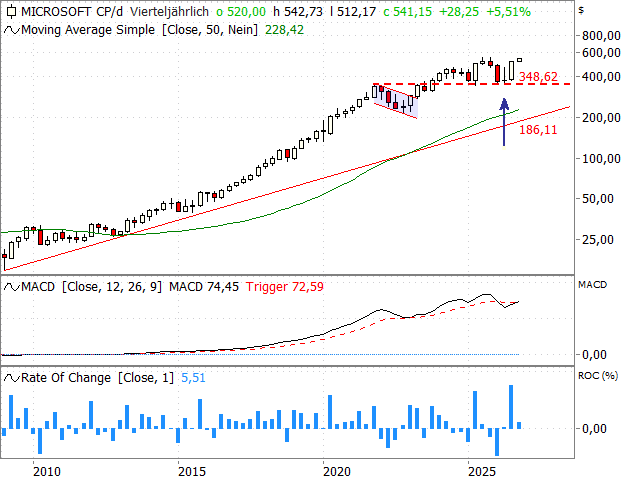
Task: Click the change value +28,25
Action: point(459,11)
